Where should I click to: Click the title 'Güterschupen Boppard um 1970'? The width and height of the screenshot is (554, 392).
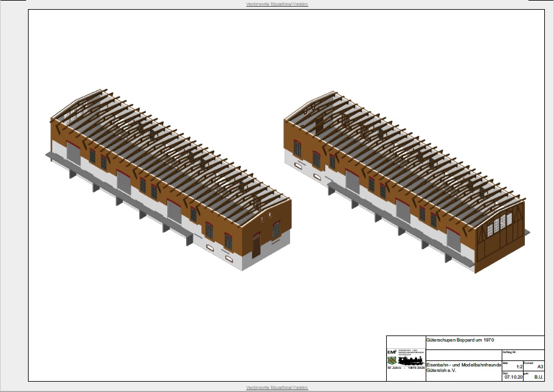click(460, 340)
